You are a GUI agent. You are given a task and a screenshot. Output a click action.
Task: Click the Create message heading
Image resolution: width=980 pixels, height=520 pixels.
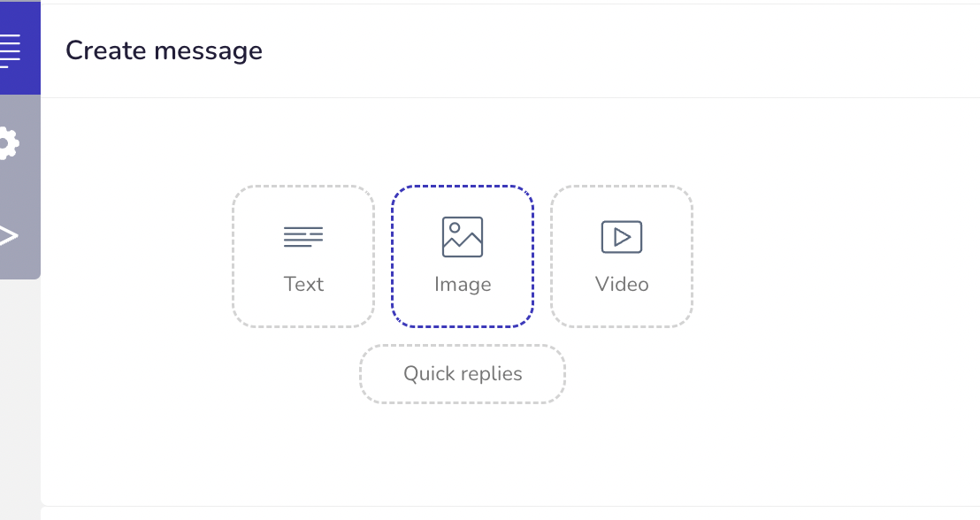[x=164, y=50]
